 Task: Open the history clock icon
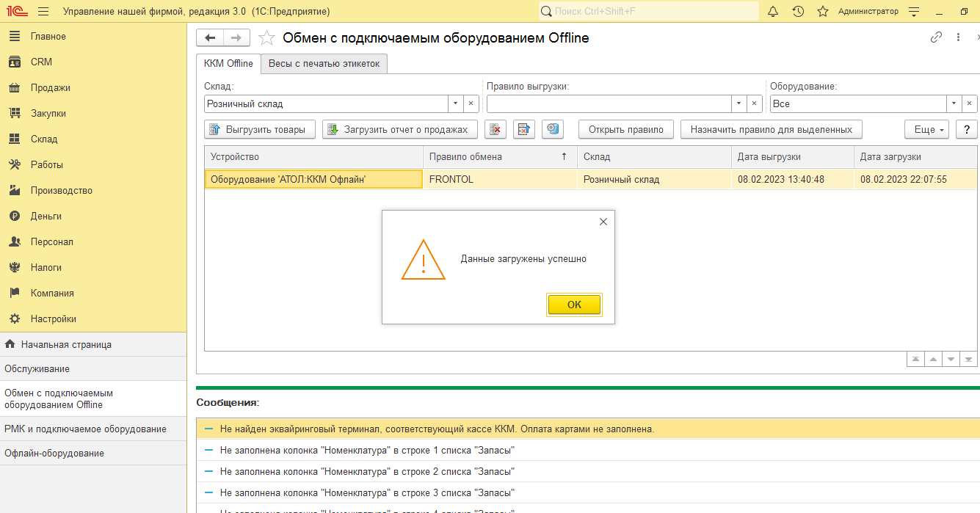click(798, 12)
